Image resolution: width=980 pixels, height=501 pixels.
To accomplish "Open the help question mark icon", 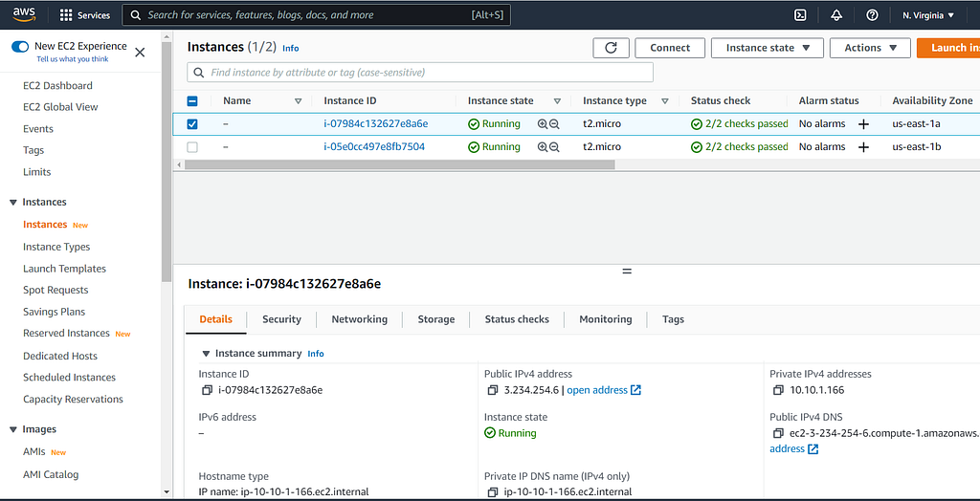I will (872, 15).
